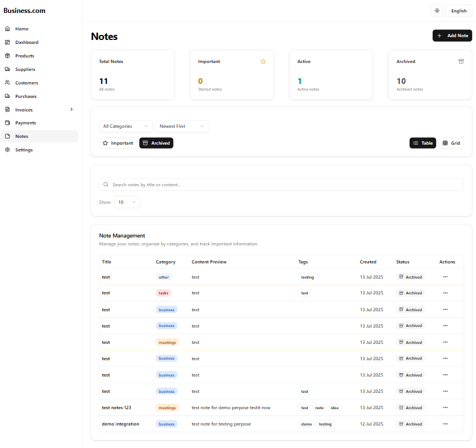Click the 'other' category badge
This screenshot has height=448, width=476.
pos(163,277)
